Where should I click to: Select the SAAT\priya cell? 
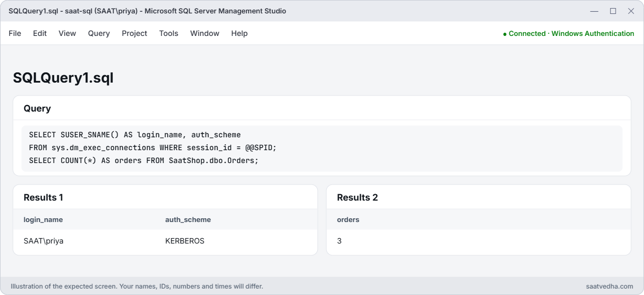click(x=43, y=241)
